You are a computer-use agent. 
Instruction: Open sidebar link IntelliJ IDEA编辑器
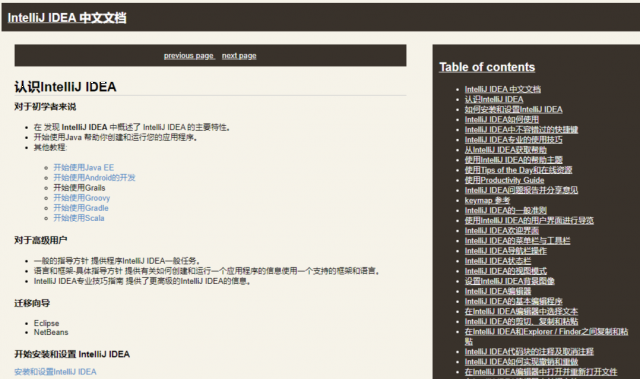pyautogui.click(x=498, y=291)
